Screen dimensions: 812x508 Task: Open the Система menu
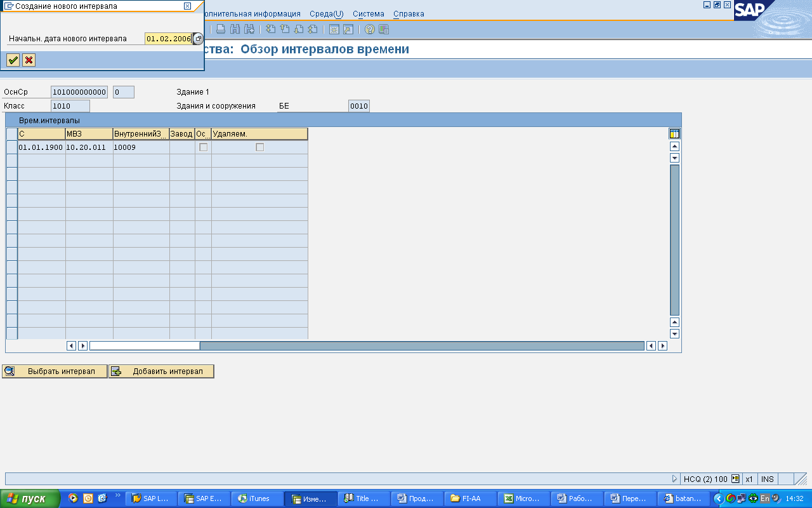click(x=369, y=14)
